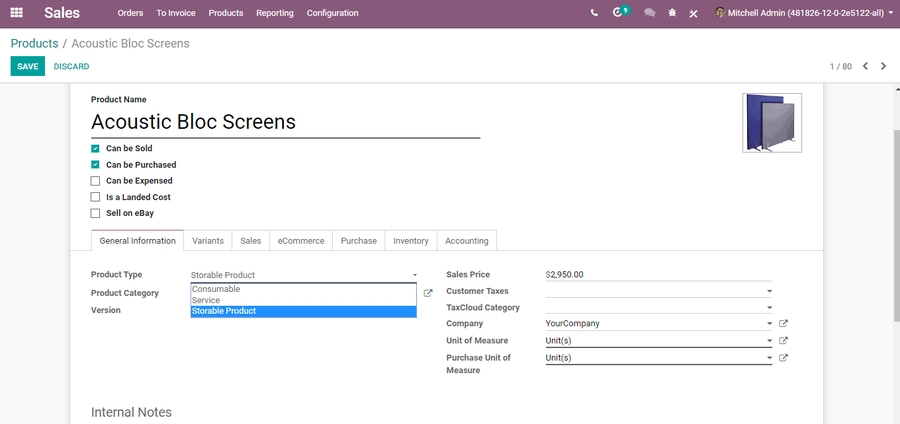
Task: Enable the Can be Expensed checkbox
Action: pos(96,181)
